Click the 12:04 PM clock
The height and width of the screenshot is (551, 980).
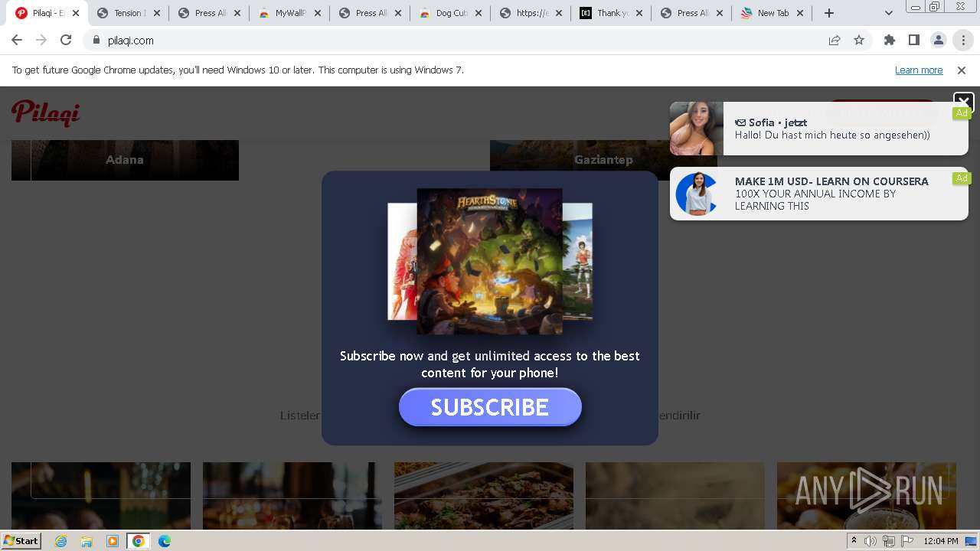[x=941, y=541]
